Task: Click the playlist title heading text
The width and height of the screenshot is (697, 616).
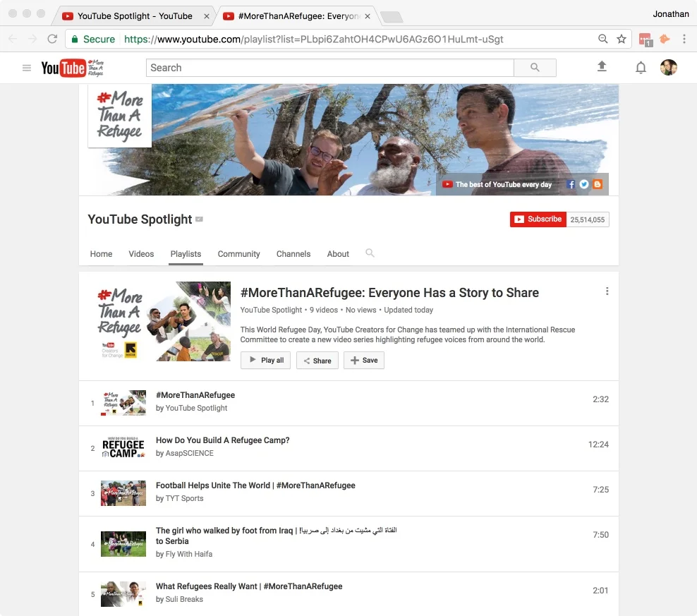Action: (x=389, y=293)
